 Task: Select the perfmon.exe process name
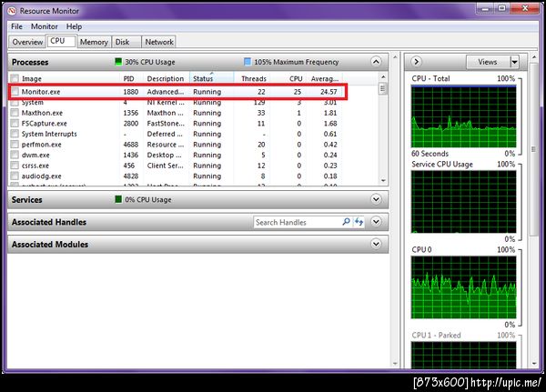coord(42,144)
